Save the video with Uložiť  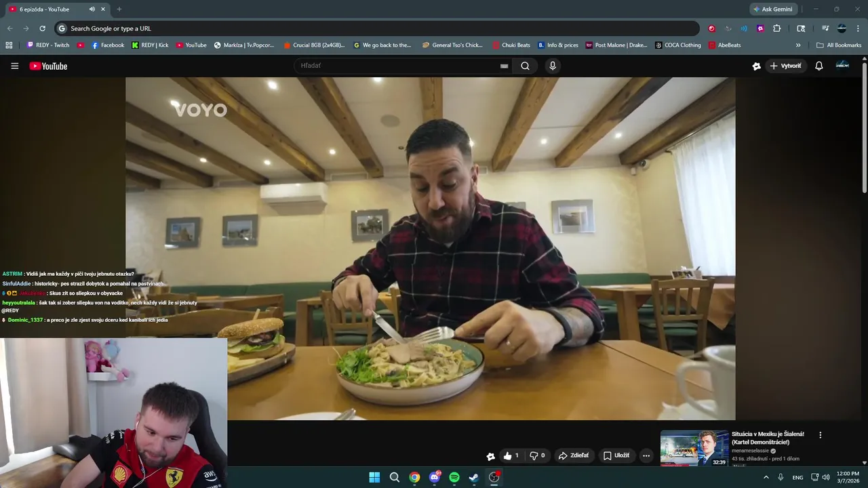pyautogui.click(x=616, y=455)
